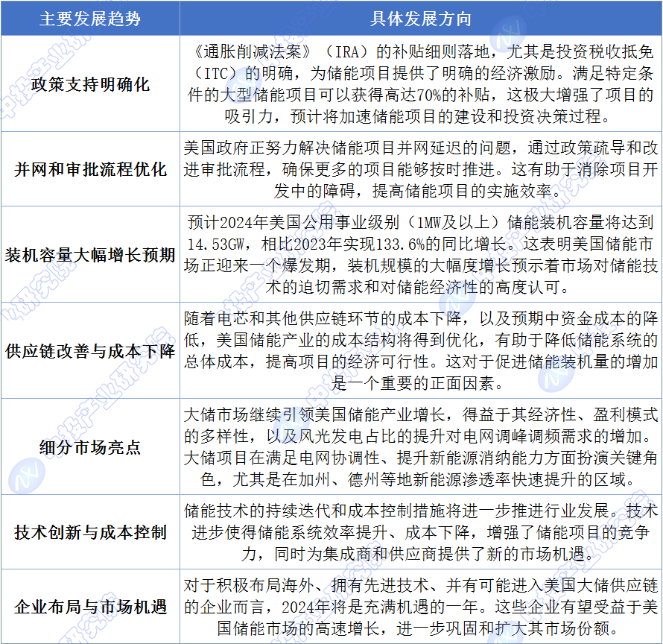Click the paragraph starting with "预计2024年美国公用事业"
The image size is (663, 644).
(x=421, y=255)
